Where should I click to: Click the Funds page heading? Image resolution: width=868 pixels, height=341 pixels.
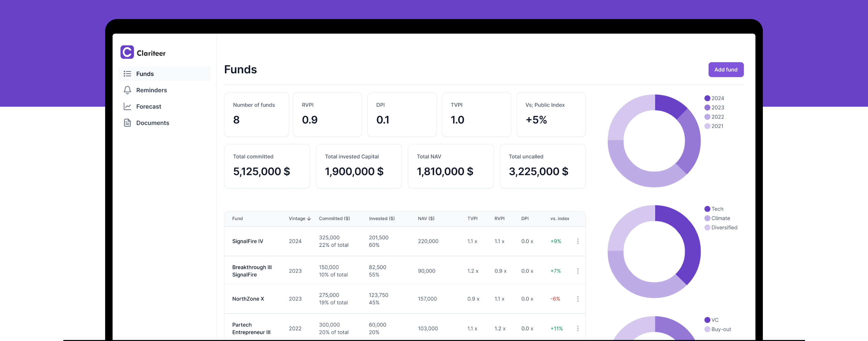[x=241, y=69]
